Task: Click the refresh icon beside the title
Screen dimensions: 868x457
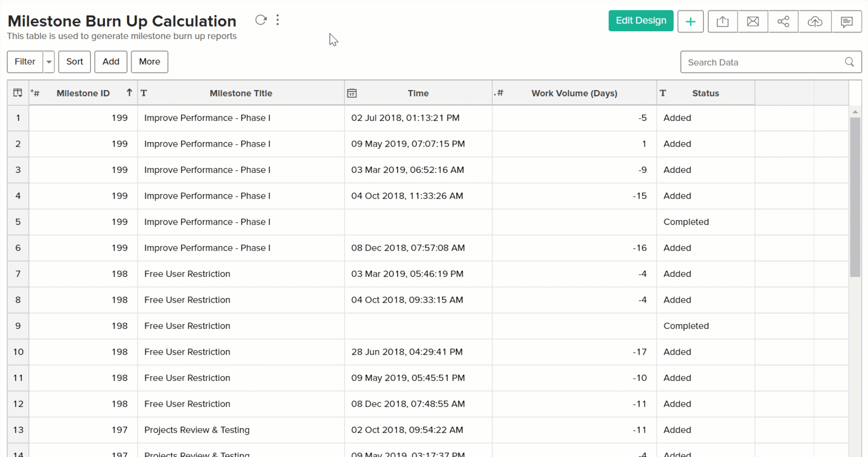Action: (x=260, y=20)
